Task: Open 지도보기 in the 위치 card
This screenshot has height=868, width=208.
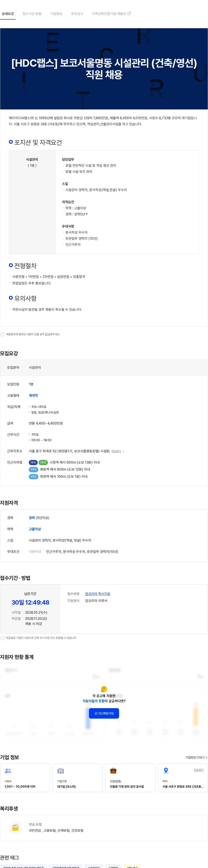Action: 199,770
